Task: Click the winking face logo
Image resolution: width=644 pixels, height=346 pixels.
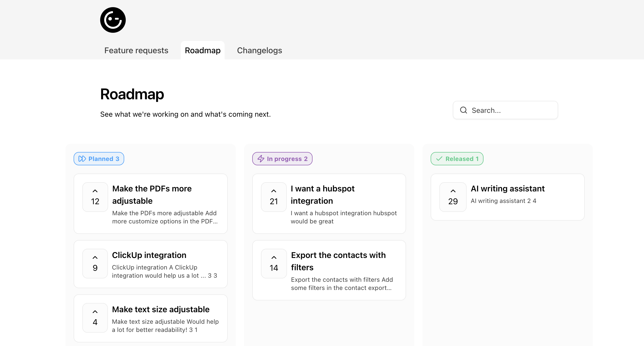Action: (x=113, y=20)
